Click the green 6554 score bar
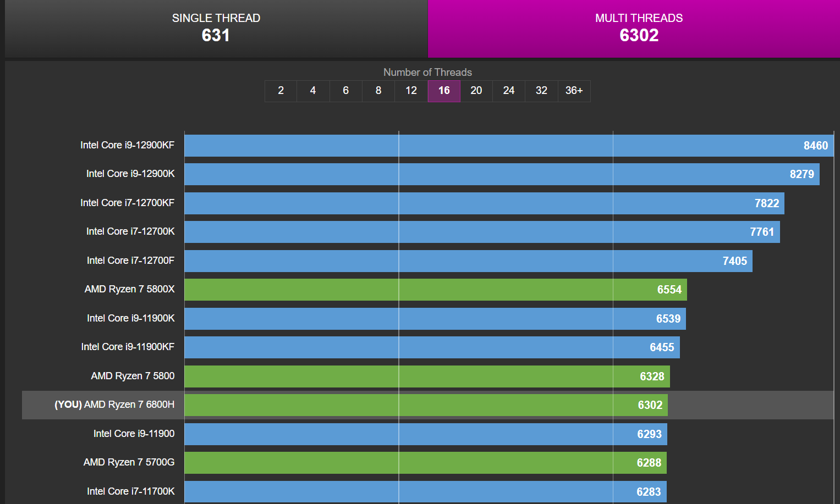 [436, 290]
